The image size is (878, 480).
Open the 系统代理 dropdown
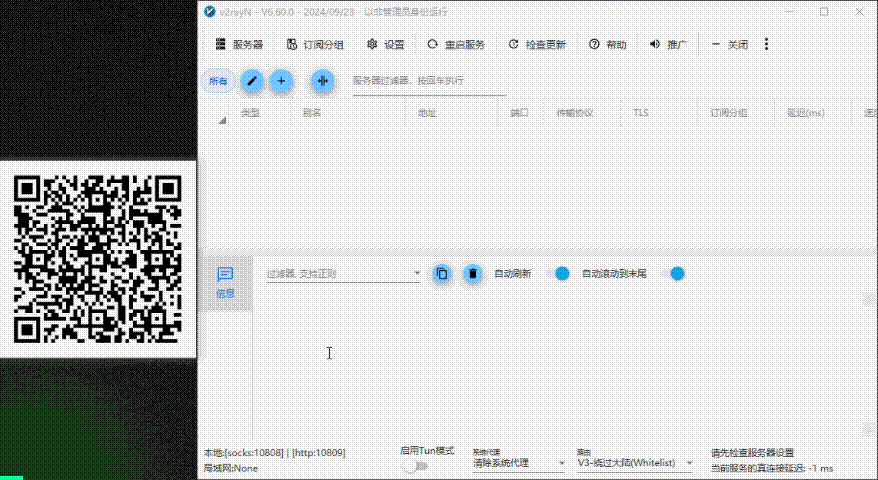click(x=519, y=463)
